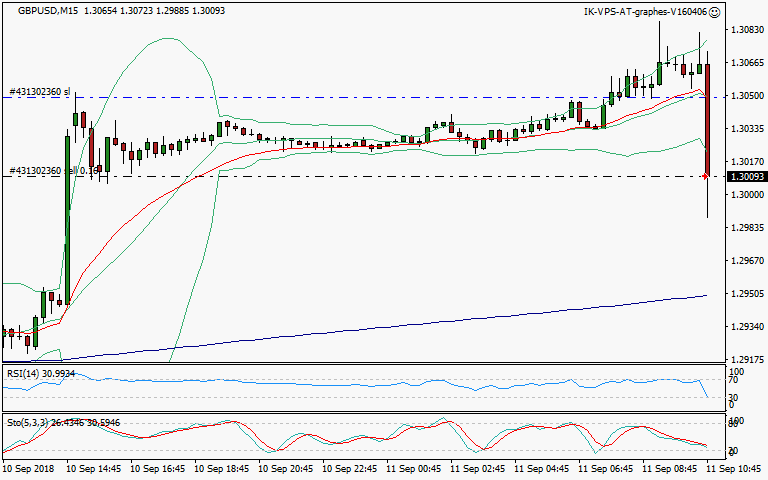Image resolution: width=768 pixels, height=480 pixels.
Task: Click the 11 Sep 00:45 time label
Action: click(415, 468)
